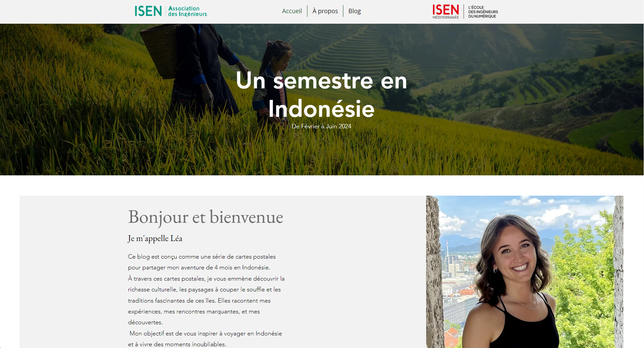Go to the À propos page
Image resolution: width=644 pixels, height=348 pixels.
325,11
